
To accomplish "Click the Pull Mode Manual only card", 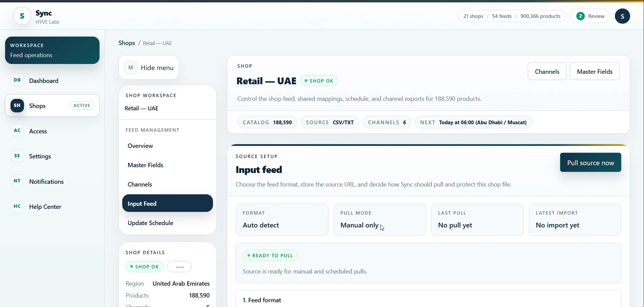I will [380, 220].
